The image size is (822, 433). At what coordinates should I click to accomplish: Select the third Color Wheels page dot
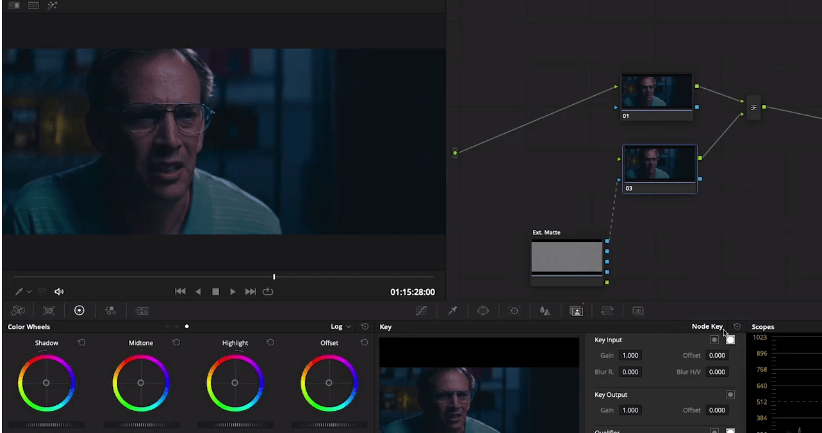[x=187, y=327]
